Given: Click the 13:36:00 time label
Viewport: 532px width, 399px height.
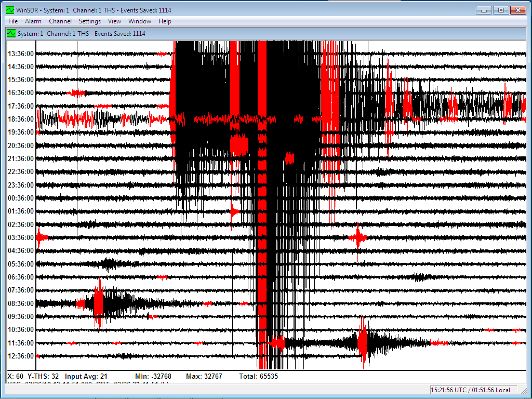Looking at the screenshot, I should pyautogui.click(x=21, y=54).
